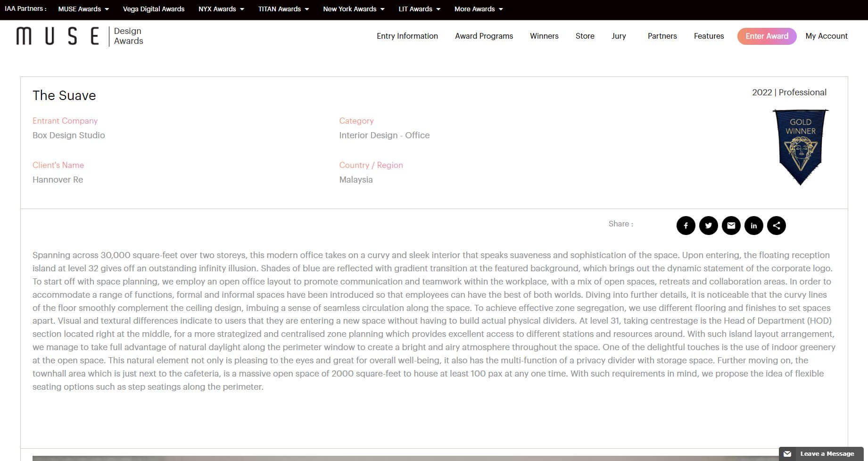This screenshot has height=461, width=868.
Task: Click category Interior Design - Office
Action: pos(384,135)
